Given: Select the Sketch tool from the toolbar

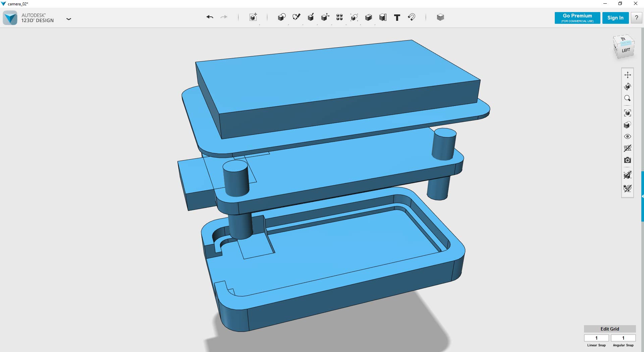Looking at the screenshot, I should coord(297,17).
